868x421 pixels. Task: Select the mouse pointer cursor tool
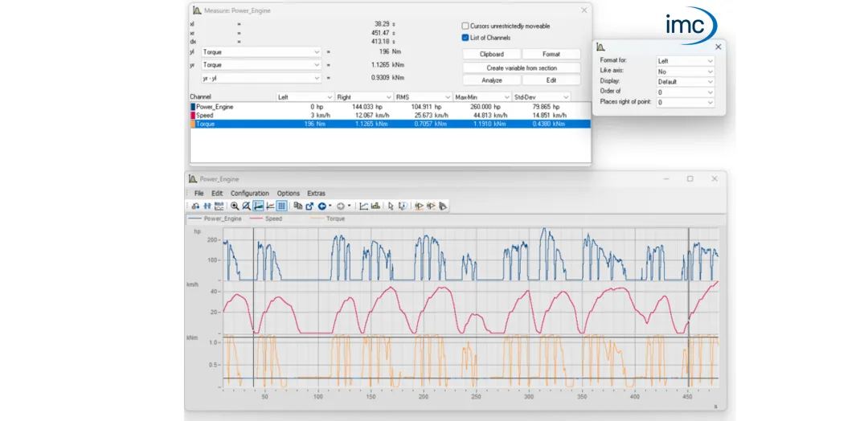[x=391, y=206]
